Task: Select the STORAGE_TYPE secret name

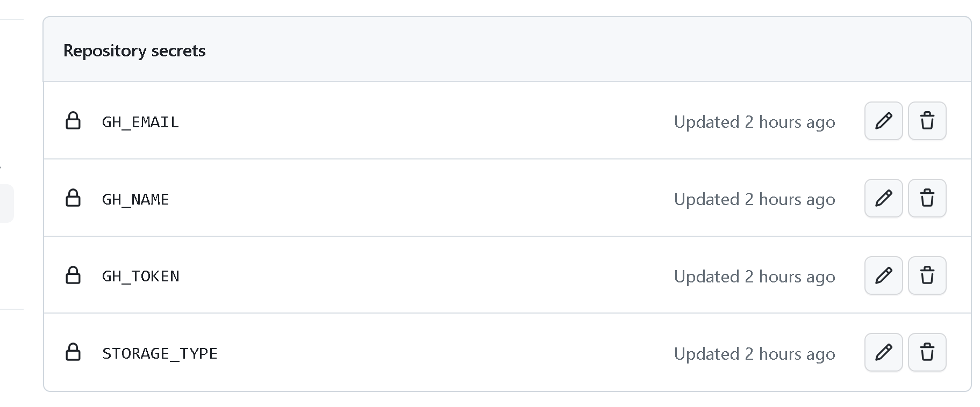Action: [x=160, y=354]
